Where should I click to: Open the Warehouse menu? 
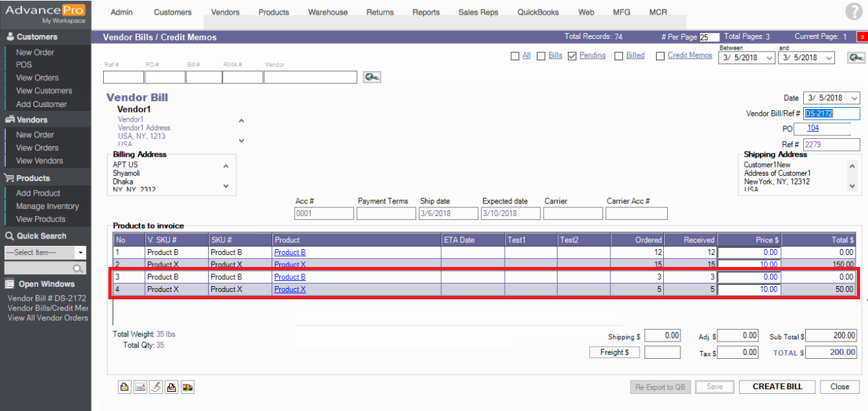click(x=328, y=12)
